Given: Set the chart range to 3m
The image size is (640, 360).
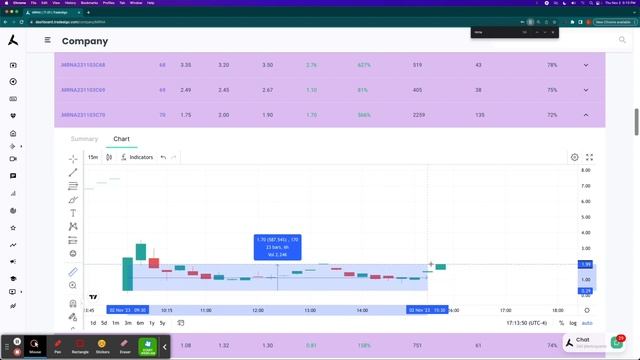Looking at the screenshot, I should [128, 323].
